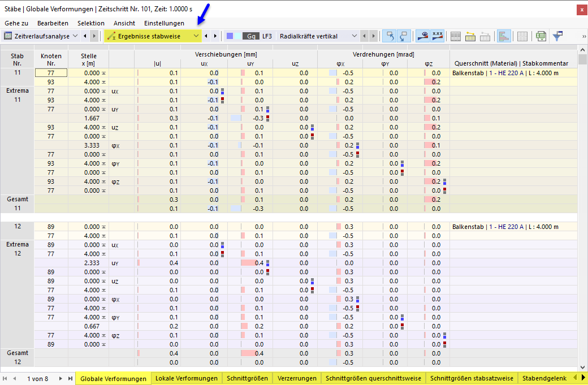Click Stab 12 Balkenstab HE 220 A comment
This screenshot has height=385, width=588.
[505, 227]
